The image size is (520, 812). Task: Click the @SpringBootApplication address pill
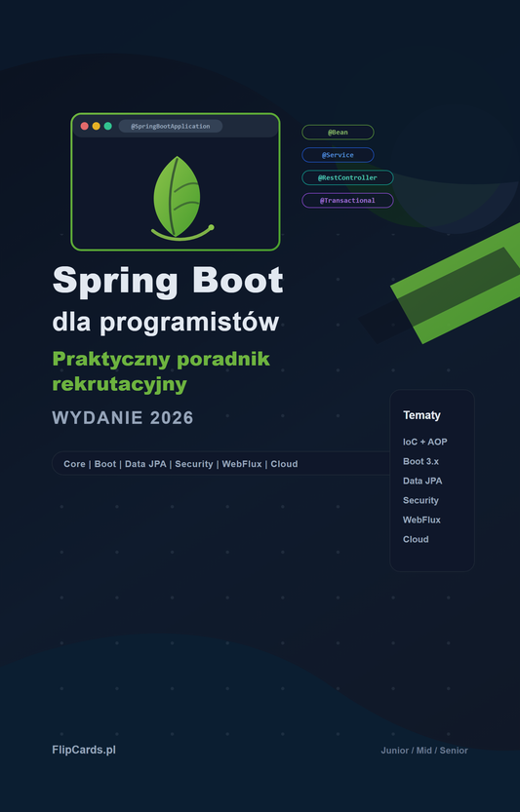click(x=171, y=126)
